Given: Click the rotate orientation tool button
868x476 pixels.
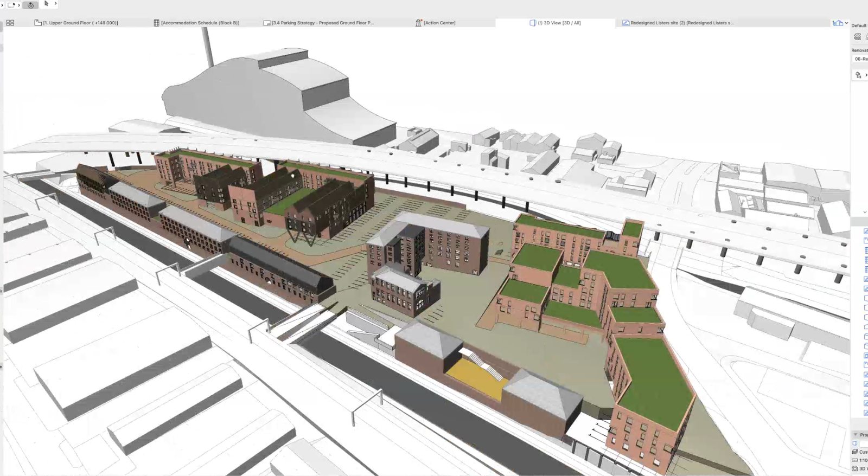Looking at the screenshot, I should [31, 5].
